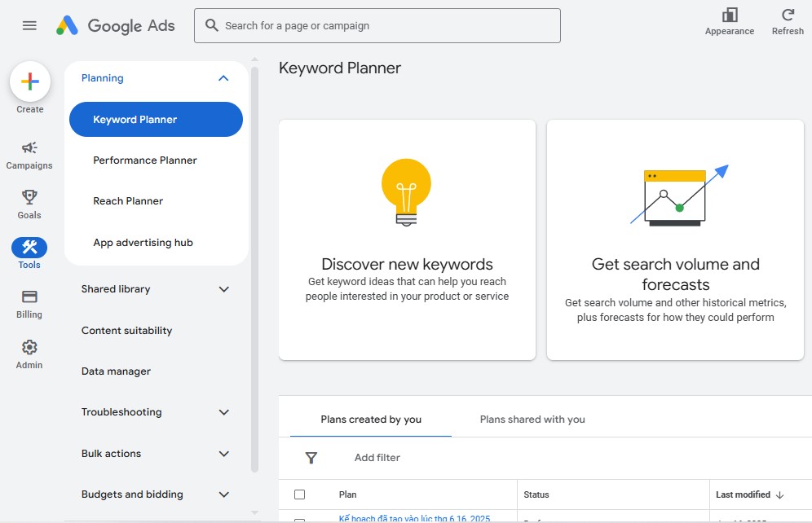Click the filter funnel icon
This screenshot has width=812, height=523.
311,458
